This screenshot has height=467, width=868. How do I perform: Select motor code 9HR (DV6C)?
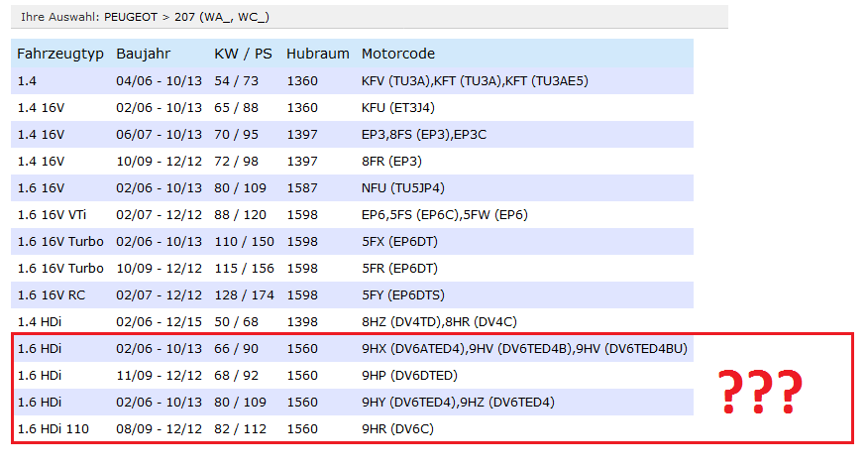pyautogui.click(x=397, y=428)
